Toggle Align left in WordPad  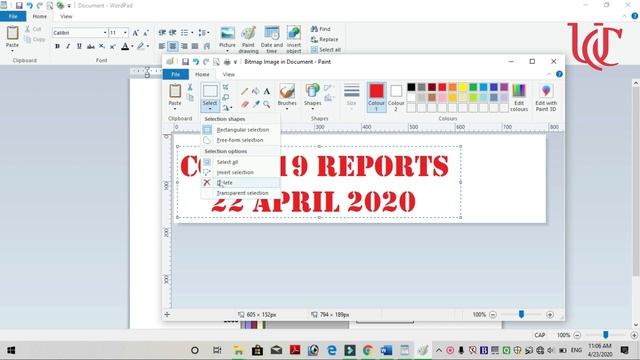[x=162, y=46]
